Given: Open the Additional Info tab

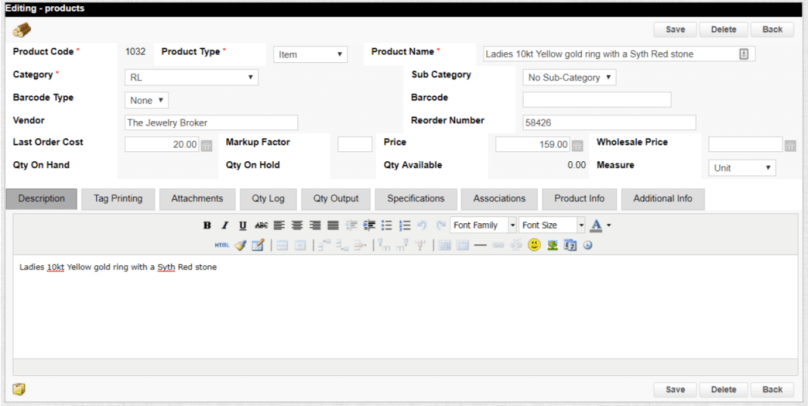Looking at the screenshot, I should coord(663,199).
